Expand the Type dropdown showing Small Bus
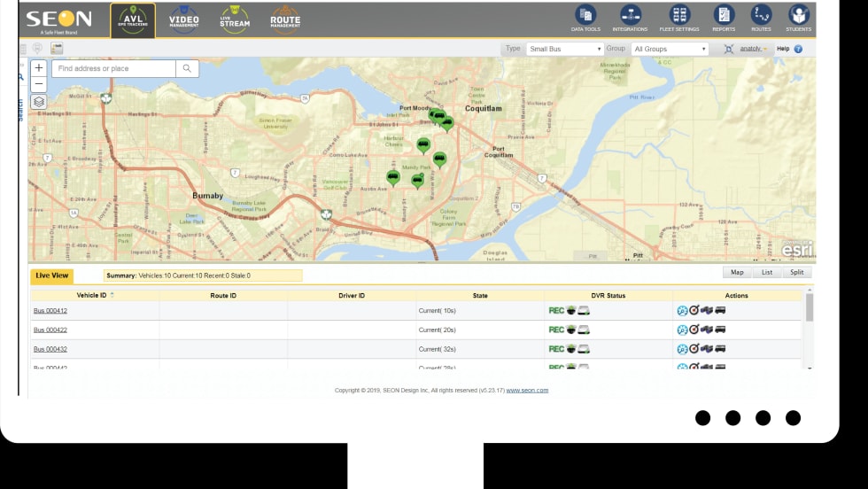This screenshot has height=489, width=868. [x=564, y=50]
